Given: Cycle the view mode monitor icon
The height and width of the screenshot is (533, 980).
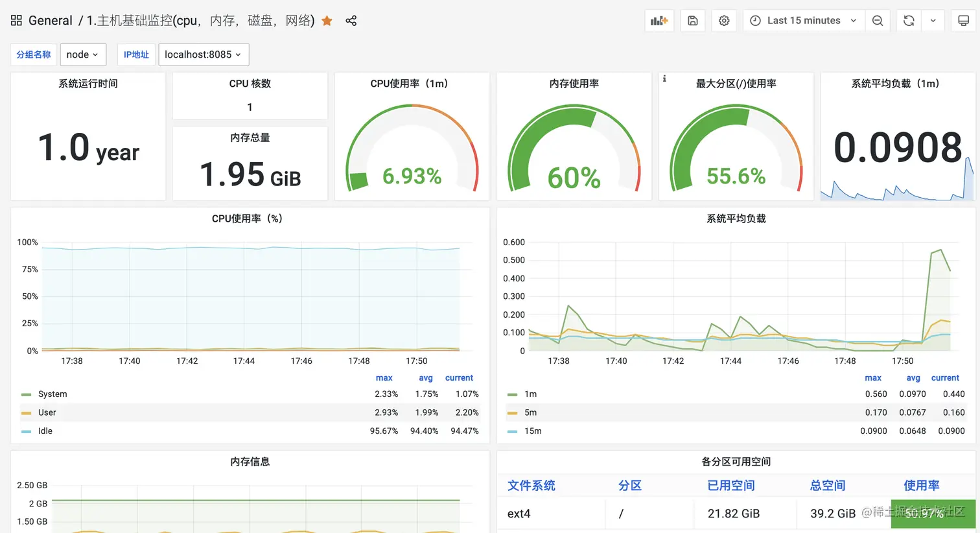Looking at the screenshot, I should (x=964, y=21).
